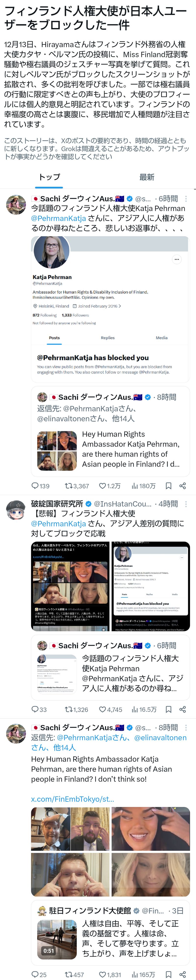Open the x.com/FinEmbTokyo link
The width and height of the screenshot is (196, 980).
click(73, 799)
